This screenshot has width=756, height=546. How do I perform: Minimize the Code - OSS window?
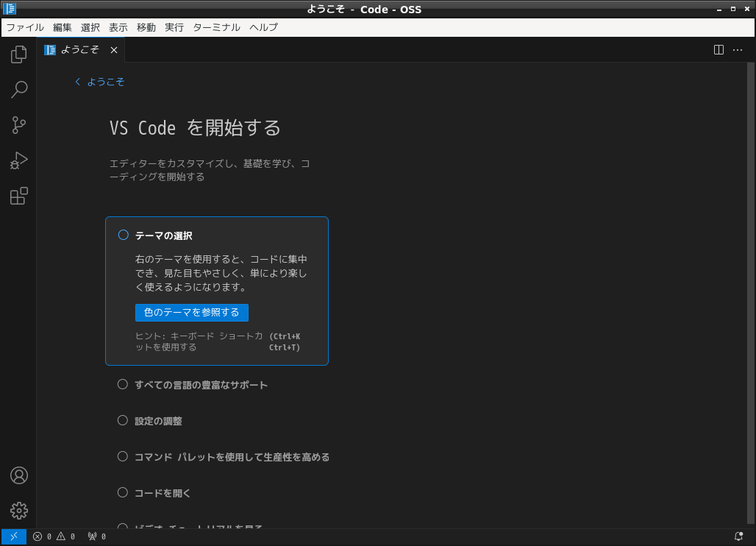pyautogui.click(x=719, y=9)
